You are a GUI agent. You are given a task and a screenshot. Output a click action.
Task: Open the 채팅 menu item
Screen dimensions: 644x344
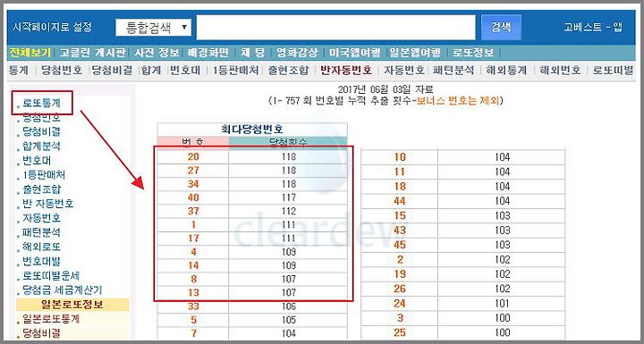[x=251, y=53]
